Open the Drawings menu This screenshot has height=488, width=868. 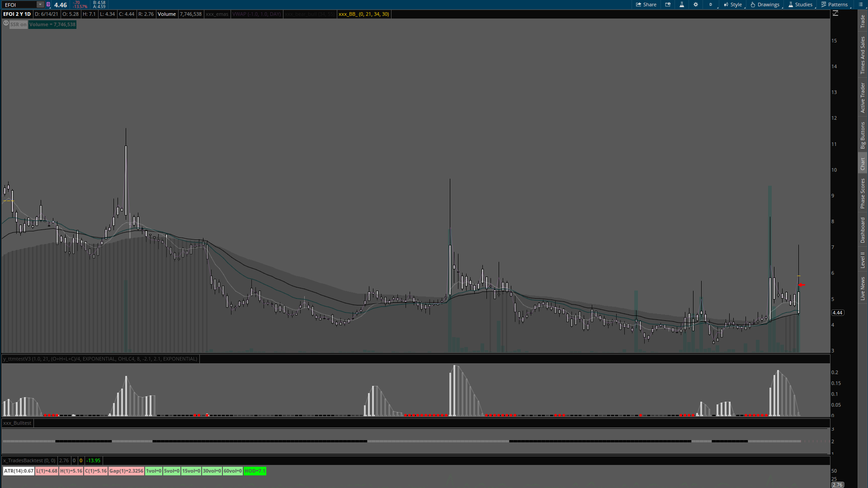765,5
